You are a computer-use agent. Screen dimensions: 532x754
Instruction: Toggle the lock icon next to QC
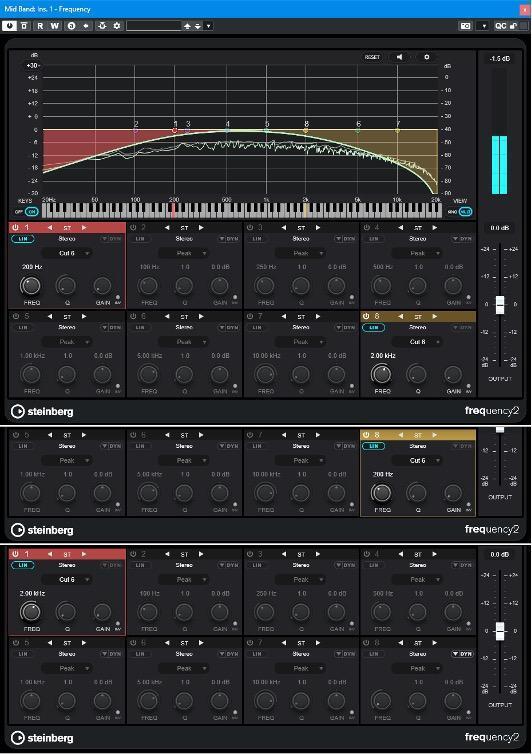coord(513,26)
